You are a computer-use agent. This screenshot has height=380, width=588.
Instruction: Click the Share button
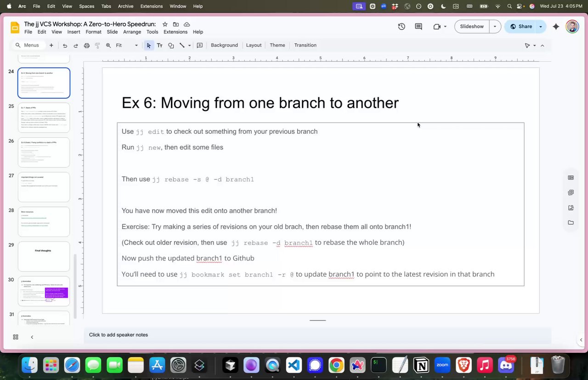click(x=520, y=27)
